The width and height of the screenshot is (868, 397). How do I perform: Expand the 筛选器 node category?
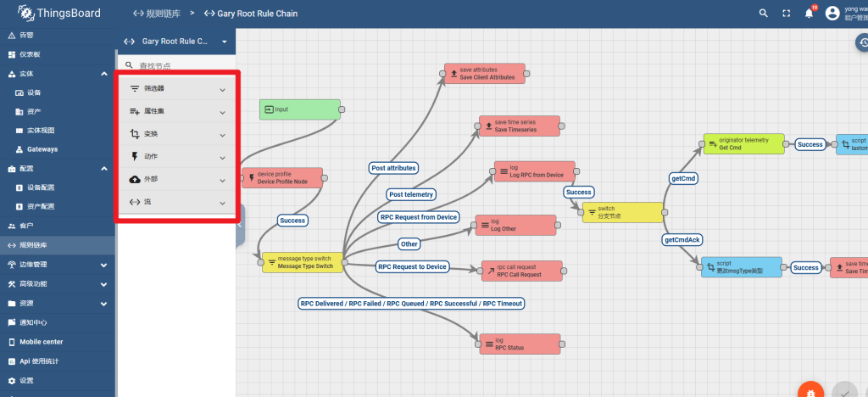coord(177,88)
